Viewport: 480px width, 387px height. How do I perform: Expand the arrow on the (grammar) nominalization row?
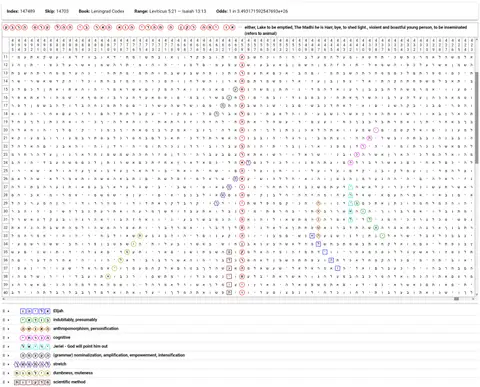[9, 355]
